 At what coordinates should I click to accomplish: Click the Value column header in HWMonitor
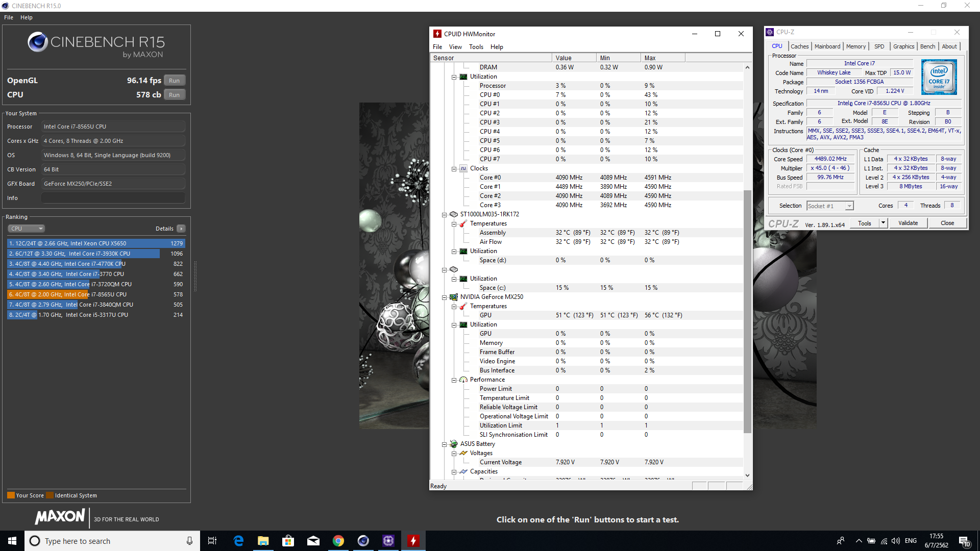[x=574, y=58]
